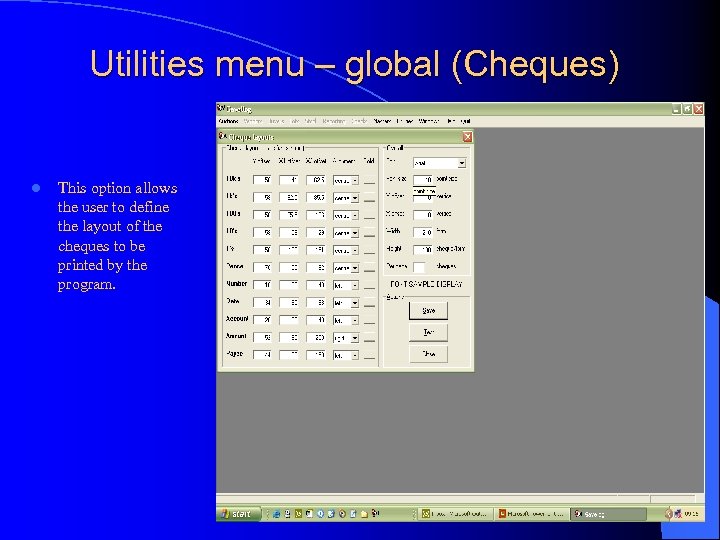This screenshot has width=720, height=540.
Task: Click the Y-Row field for Payee
Action: click(x=262, y=355)
